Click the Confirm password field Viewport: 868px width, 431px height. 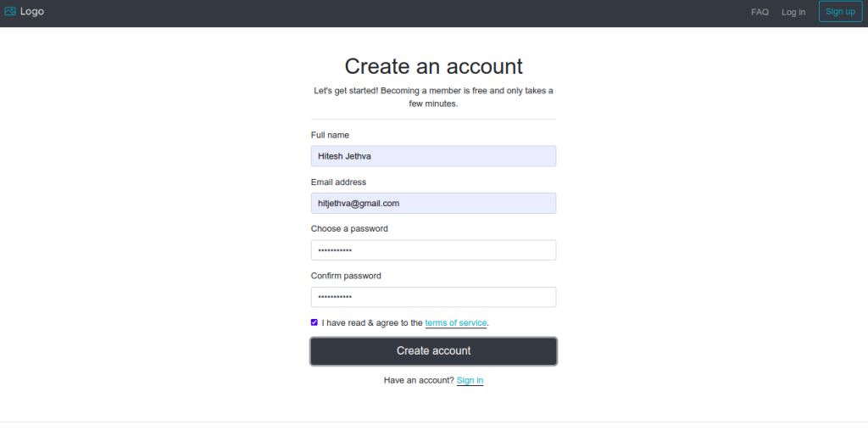click(x=433, y=297)
